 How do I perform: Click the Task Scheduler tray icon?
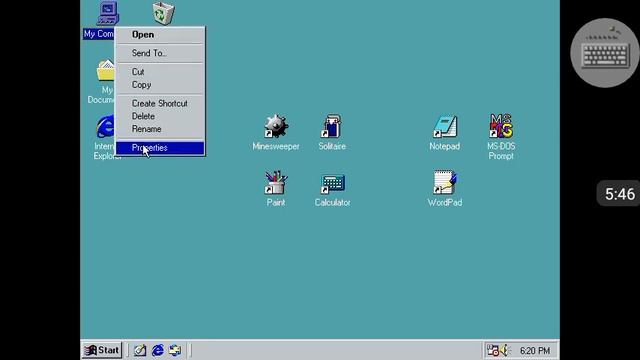point(493,350)
